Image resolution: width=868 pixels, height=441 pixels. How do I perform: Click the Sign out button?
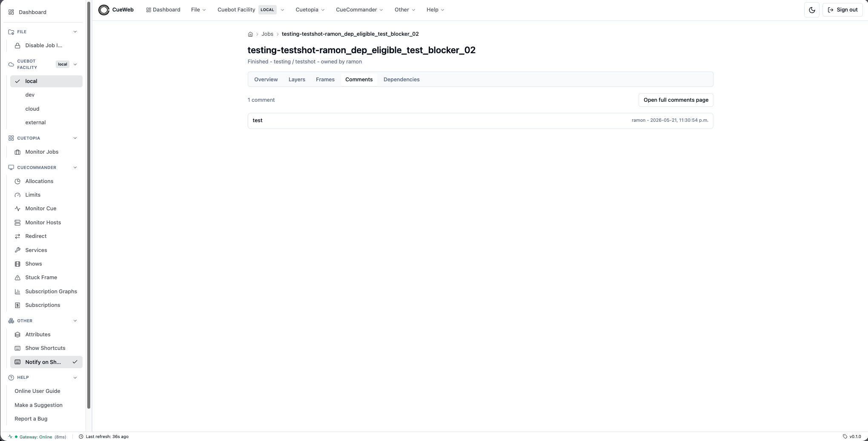[842, 10]
